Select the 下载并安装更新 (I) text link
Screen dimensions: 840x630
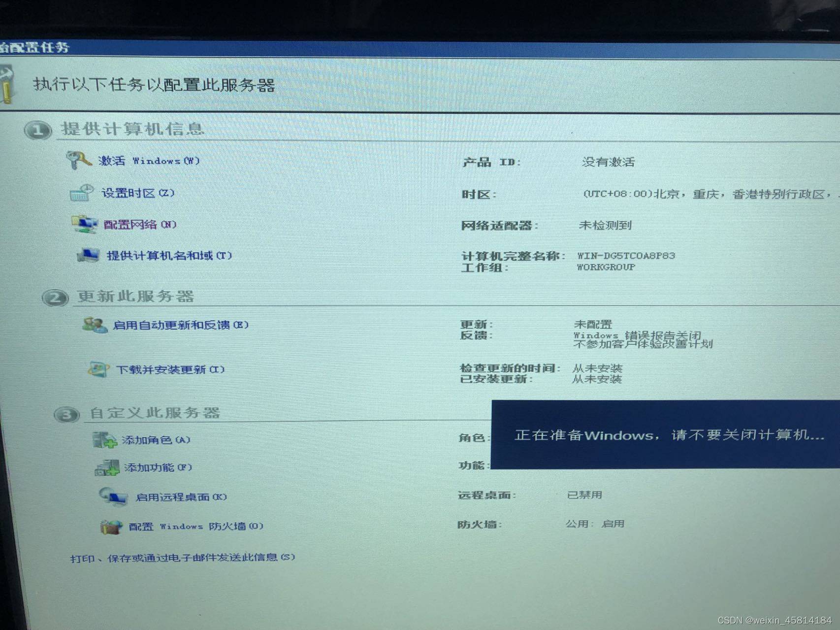[170, 369]
